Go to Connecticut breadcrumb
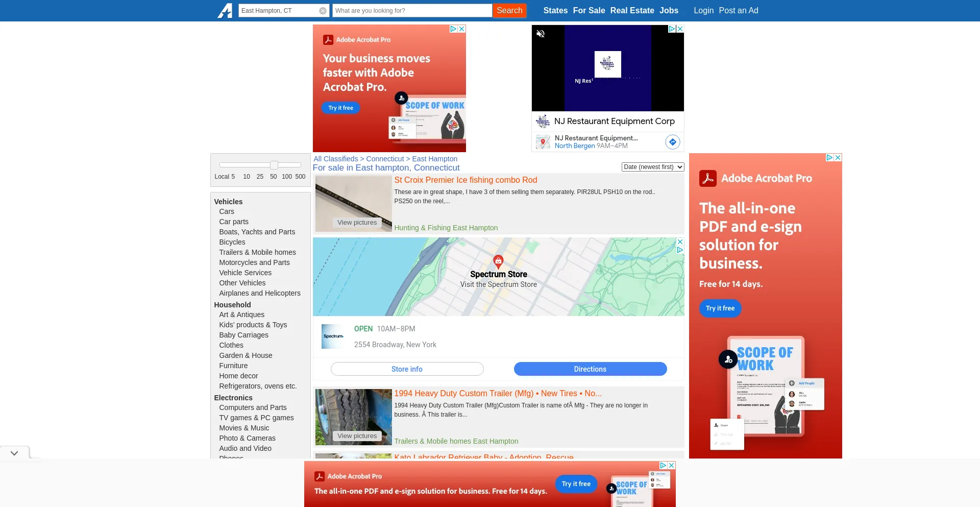 (x=385, y=159)
